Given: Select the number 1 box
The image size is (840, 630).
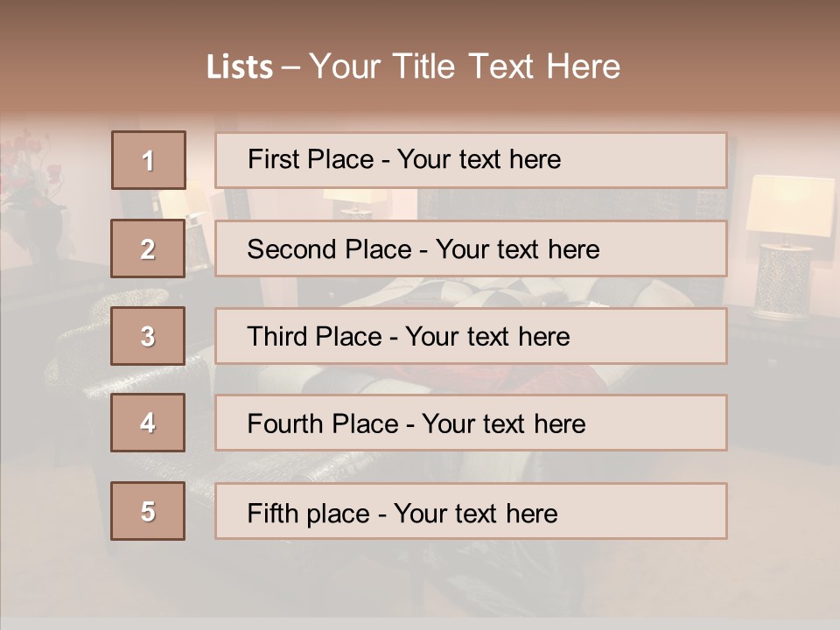Looking at the screenshot, I should pos(148,160).
